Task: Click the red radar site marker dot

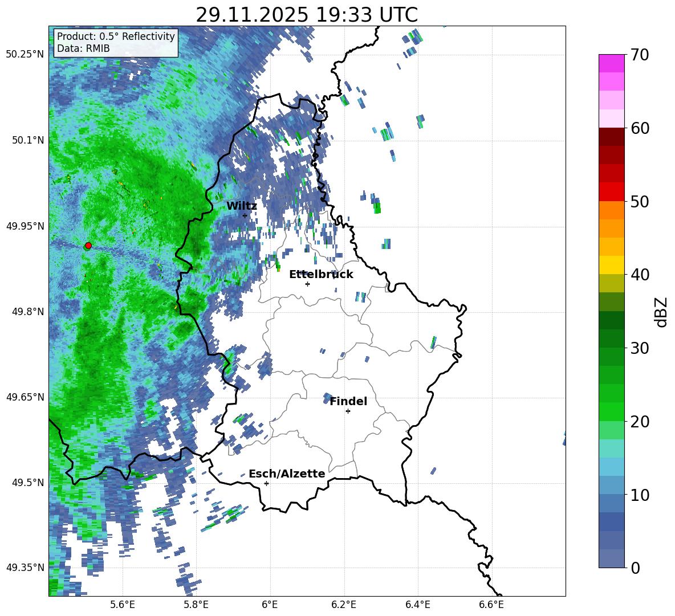Action: click(x=88, y=246)
